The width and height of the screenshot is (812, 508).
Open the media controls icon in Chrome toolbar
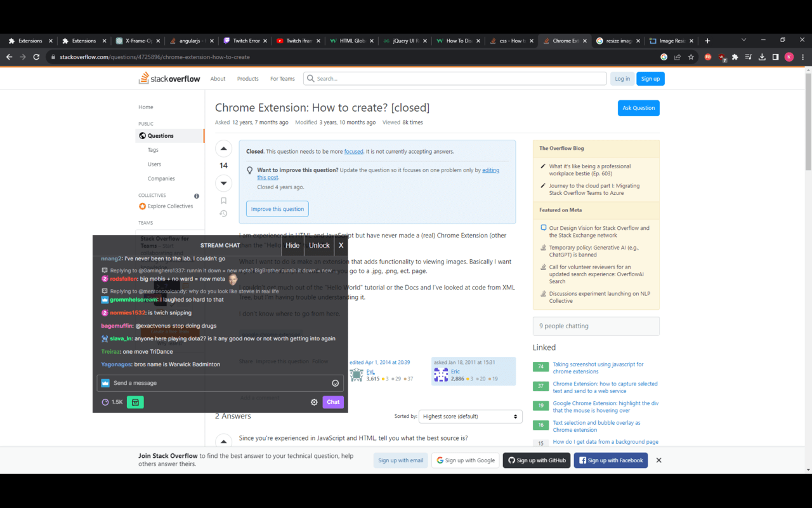point(749,57)
